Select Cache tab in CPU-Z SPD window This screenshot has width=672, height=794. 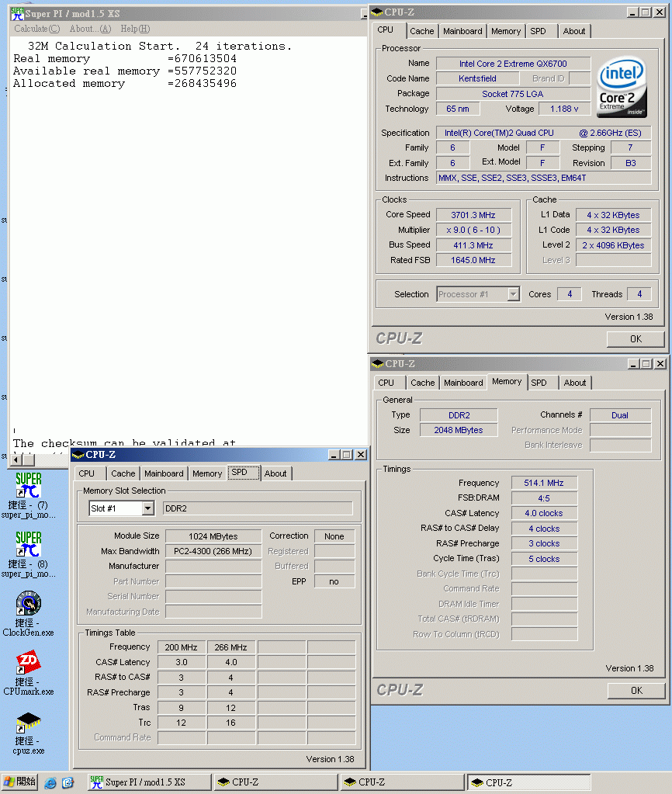pos(123,473)
